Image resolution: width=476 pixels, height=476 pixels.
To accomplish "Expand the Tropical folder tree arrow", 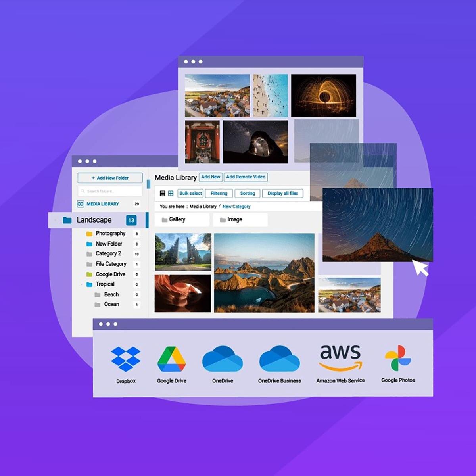I will pyautogui.click(x=81, y=284).
